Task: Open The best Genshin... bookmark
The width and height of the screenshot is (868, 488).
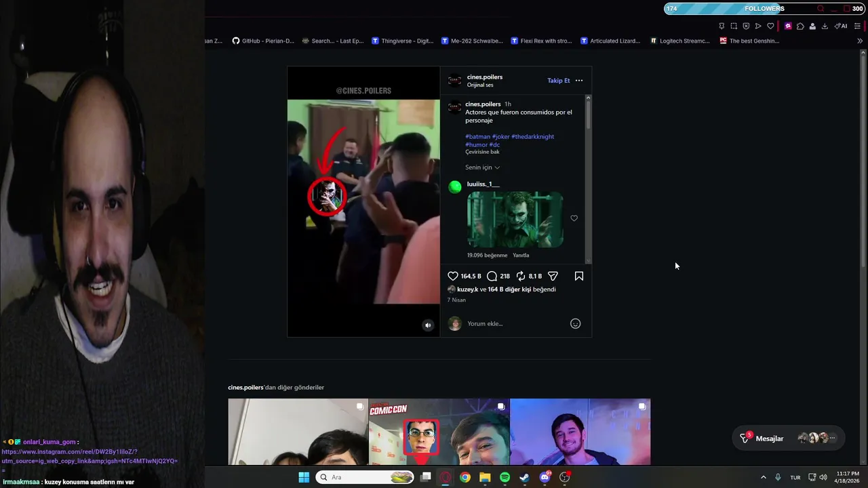Action: [750, 41]
